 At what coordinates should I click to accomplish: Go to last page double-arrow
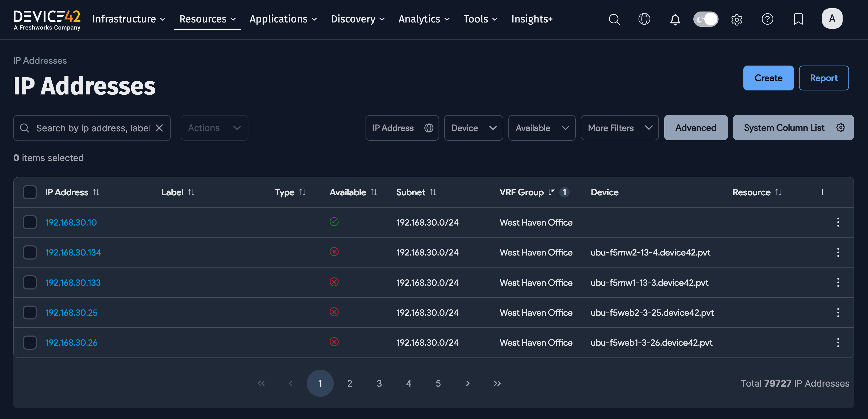(497, 383)
